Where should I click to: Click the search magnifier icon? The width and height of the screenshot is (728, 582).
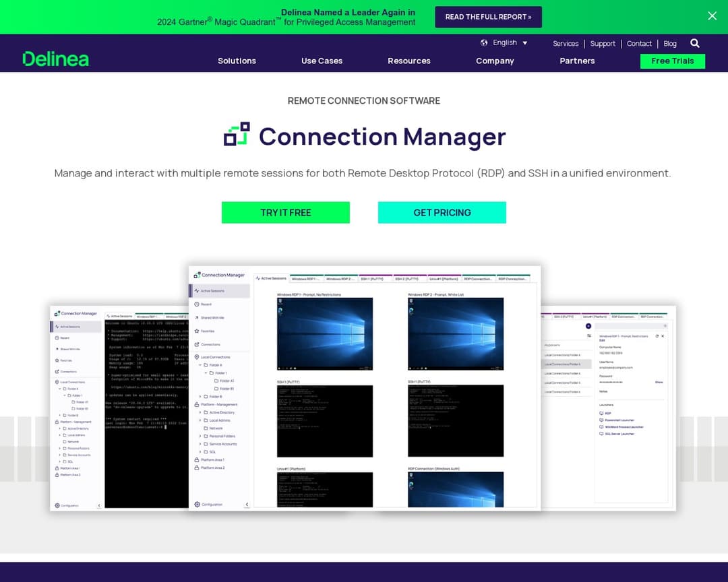click(x=694, y=43)
